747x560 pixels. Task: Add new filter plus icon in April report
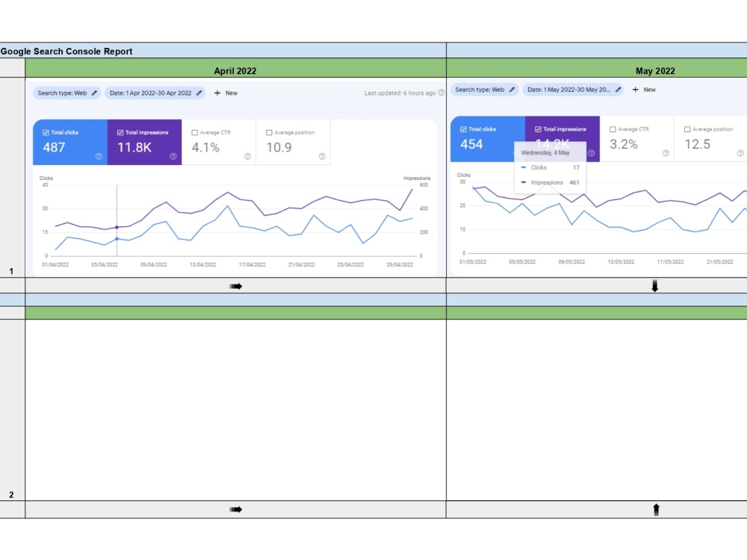[x=217, y=93]
